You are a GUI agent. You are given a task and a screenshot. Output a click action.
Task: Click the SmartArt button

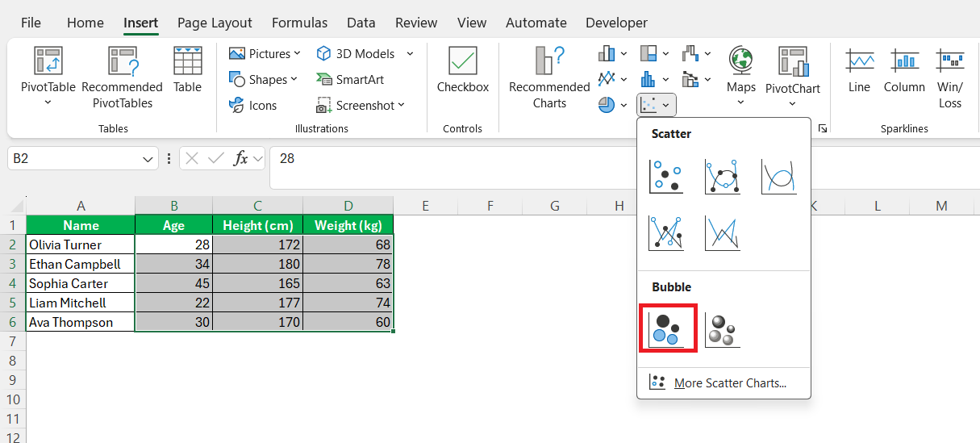pos(349,79)
